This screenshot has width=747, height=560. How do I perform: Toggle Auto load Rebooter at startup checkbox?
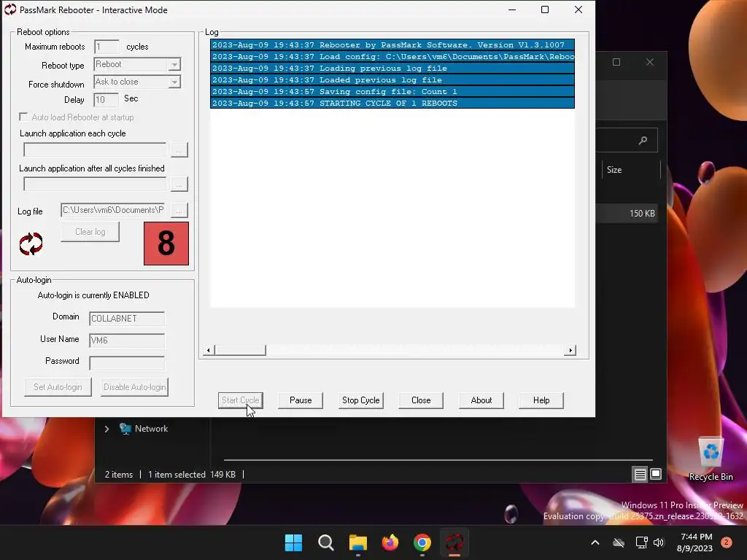pyautogui.click(x=23, y=117)
